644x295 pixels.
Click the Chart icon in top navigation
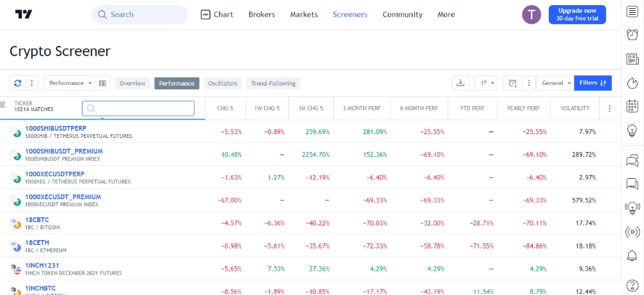click(205, 15)
